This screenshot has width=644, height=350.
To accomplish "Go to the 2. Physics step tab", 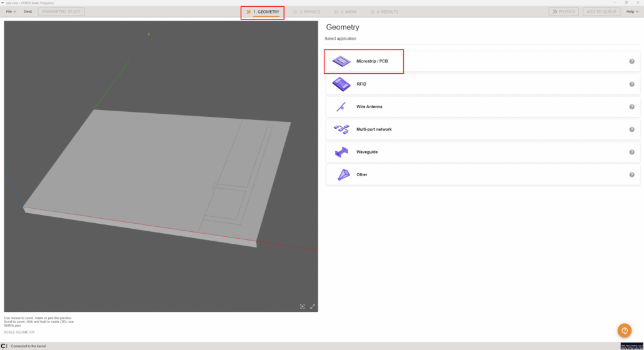I will pyautogui.click(x=306, y=12).
